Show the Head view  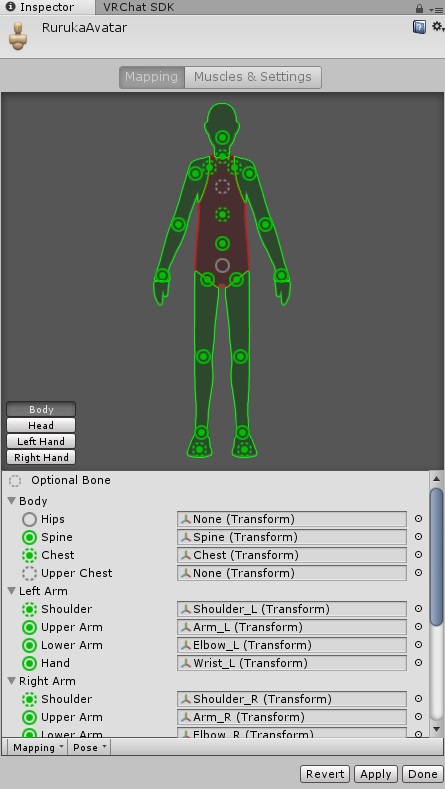(41, 425)
